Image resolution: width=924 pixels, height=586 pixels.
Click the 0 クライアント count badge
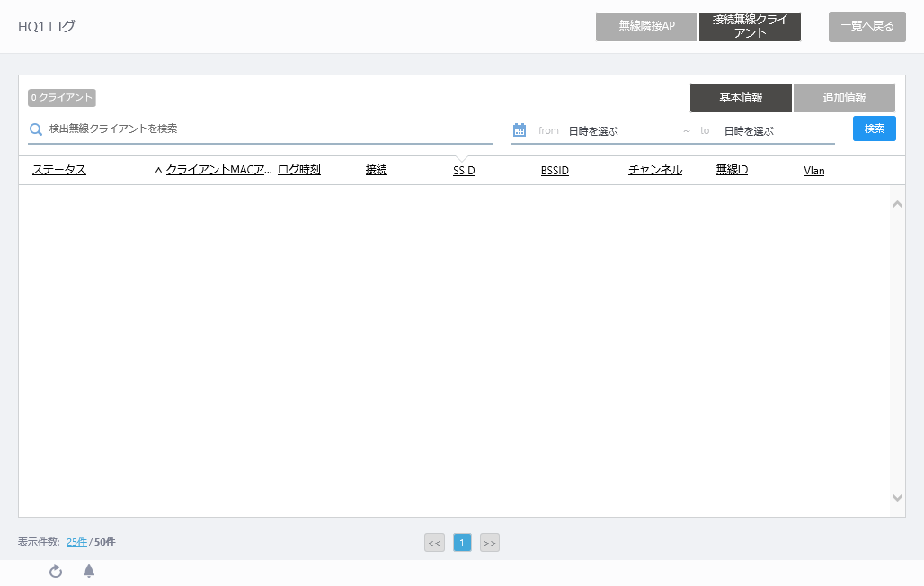62,98
